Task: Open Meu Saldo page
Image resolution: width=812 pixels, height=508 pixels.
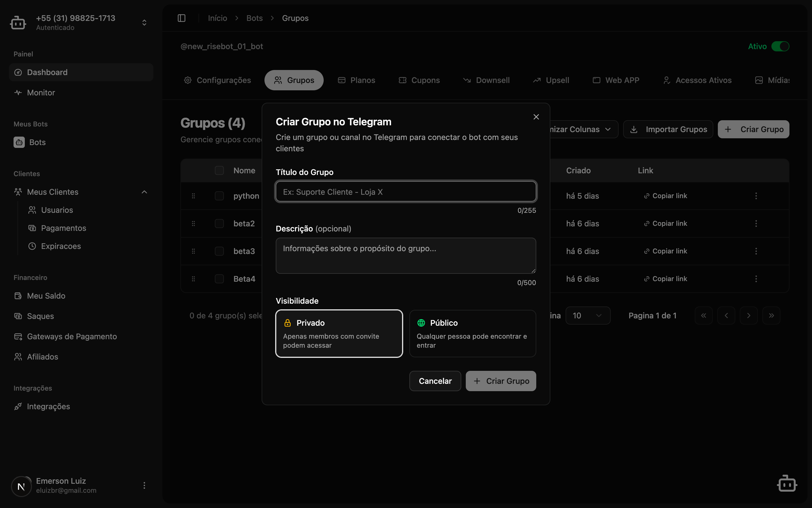Action: click(x=81, y=296)
